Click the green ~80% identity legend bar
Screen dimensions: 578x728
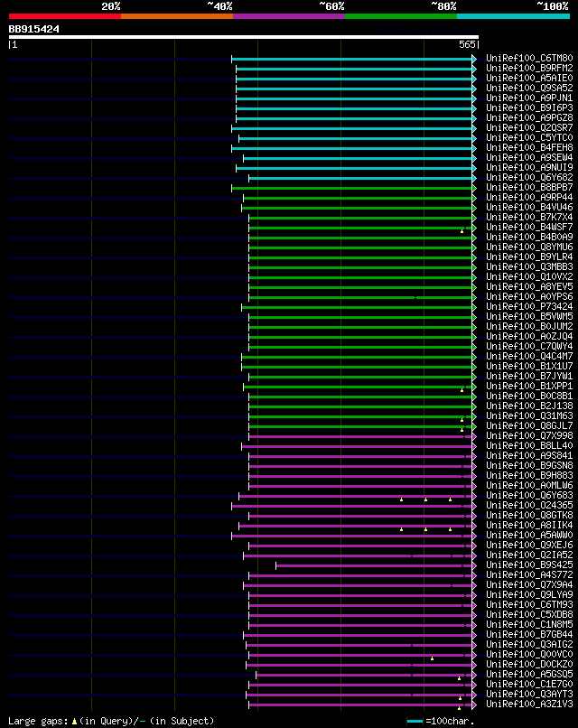(401, 16)
